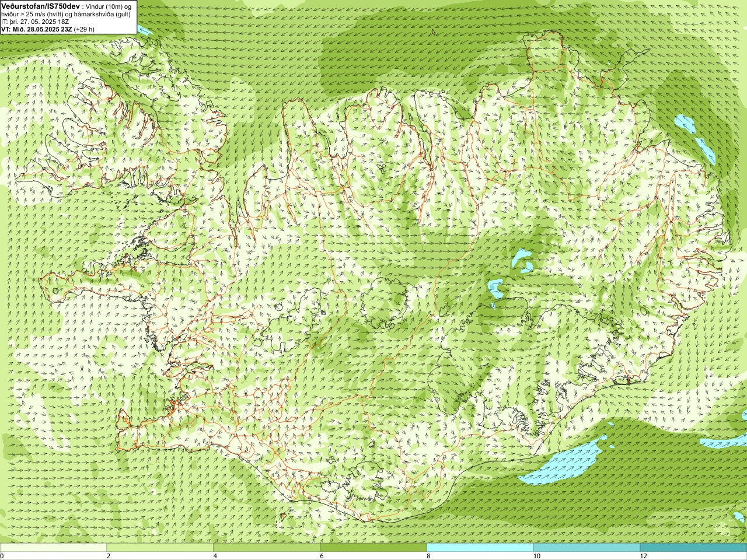Click the 'Vindur (10m) og' text
The height and width of the screenshot is (560, 747).
(x=109, y=6)
